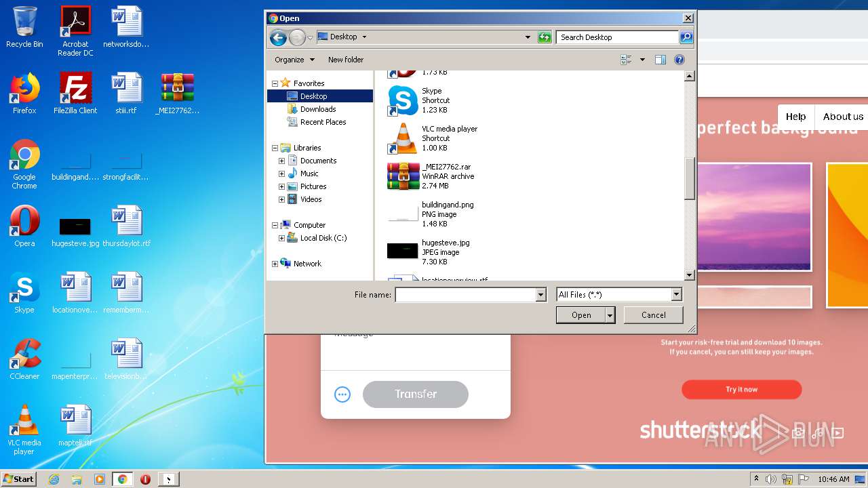Show the preview pane icon
The width and height of the screenshot is (868, 488).
(x=660, y=60)
